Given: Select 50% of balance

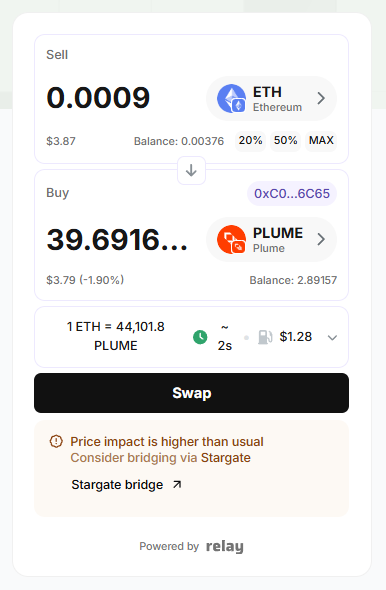Looking at the screenshot, I should (x=286, y=140).
